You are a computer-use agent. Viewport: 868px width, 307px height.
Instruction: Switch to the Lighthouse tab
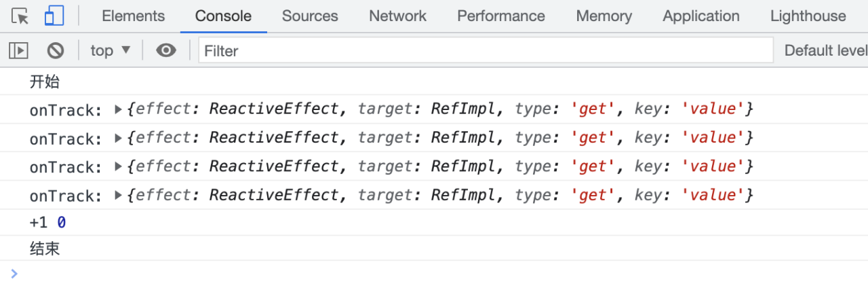[808, 16]
